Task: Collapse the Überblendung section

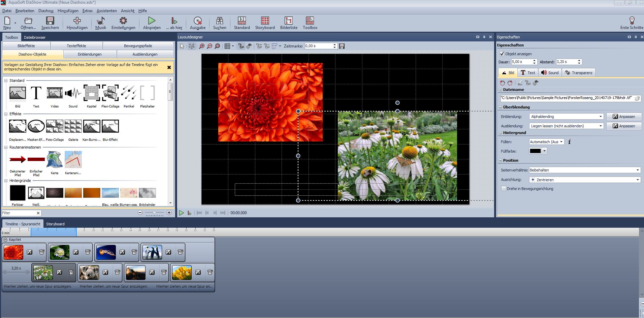Action: (500, 107)
